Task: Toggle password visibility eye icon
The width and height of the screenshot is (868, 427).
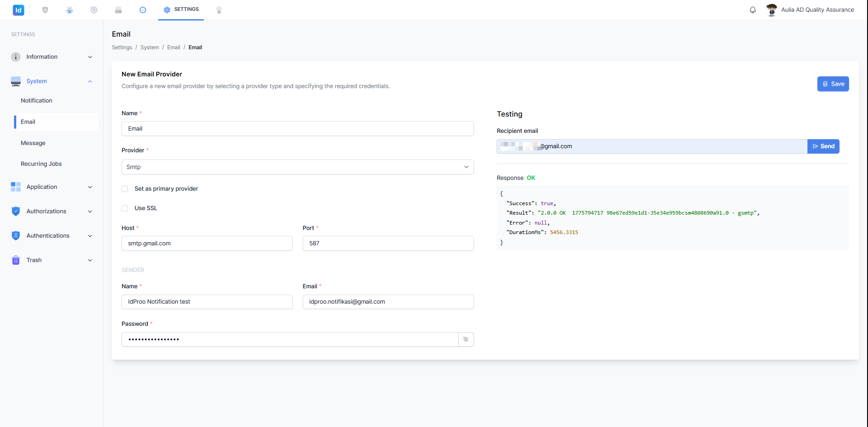Action: pos(466,339)
